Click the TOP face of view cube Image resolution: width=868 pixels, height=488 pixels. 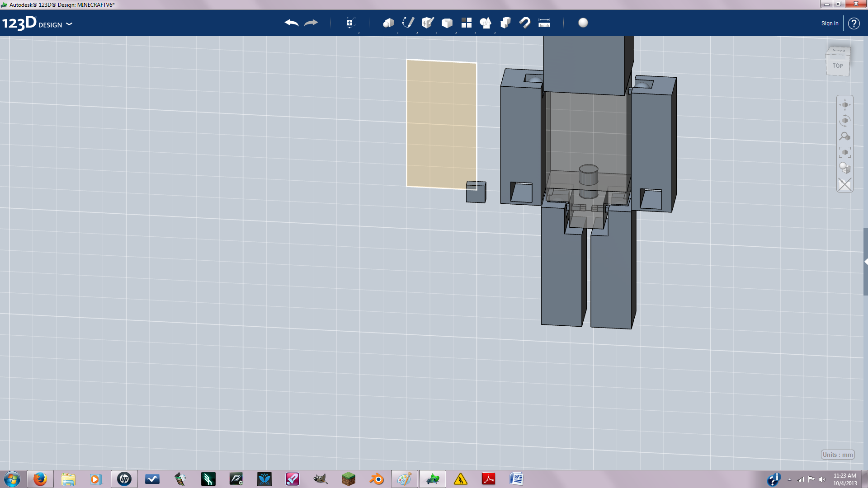(838, 66)
